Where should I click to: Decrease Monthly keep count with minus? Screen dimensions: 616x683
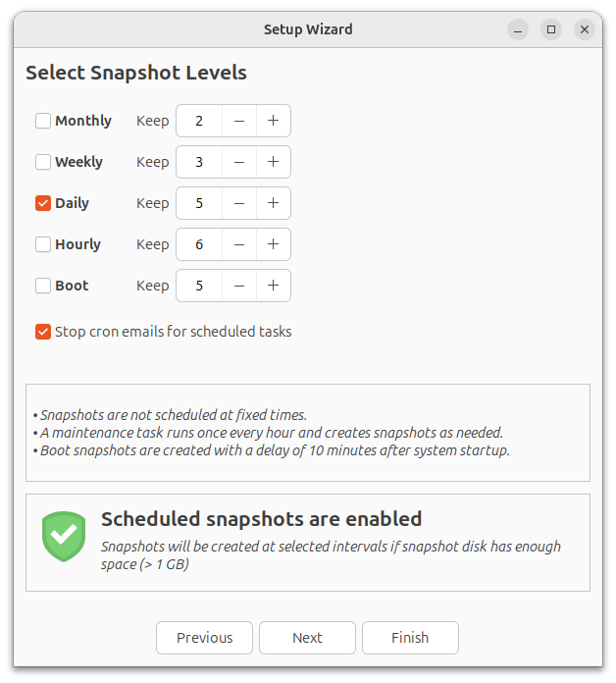coord(238,121)
